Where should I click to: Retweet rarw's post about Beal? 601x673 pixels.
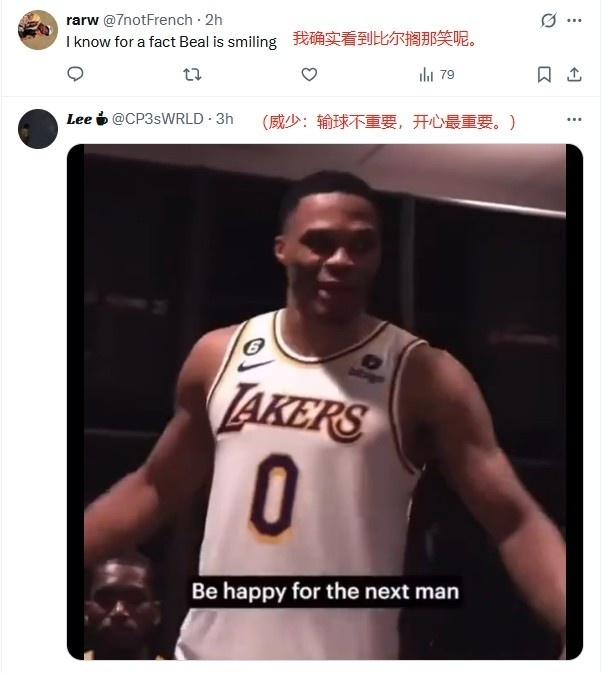tap(192, 74)
